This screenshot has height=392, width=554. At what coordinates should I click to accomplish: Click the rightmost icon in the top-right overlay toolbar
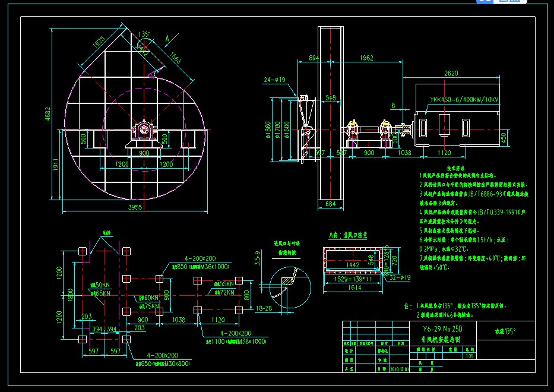515,2
